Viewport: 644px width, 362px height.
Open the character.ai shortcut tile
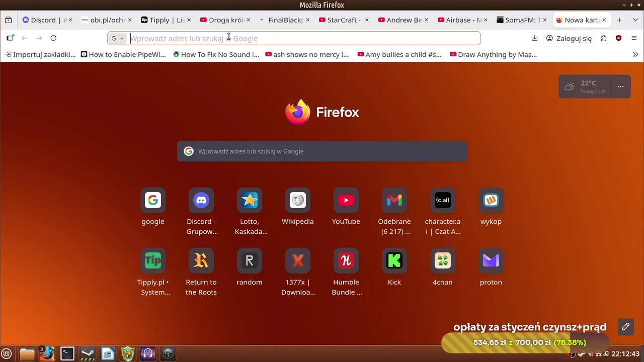click(443, 200)
